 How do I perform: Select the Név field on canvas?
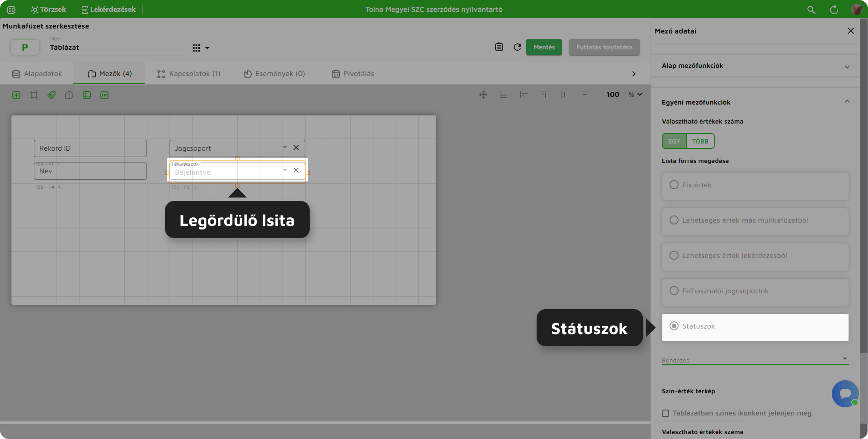[x=90, y=171]
